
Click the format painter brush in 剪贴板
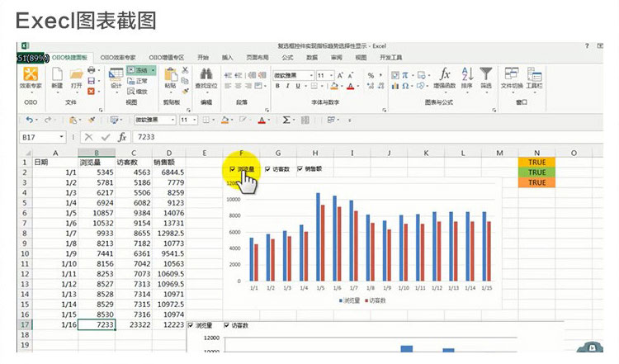(x=185, y=91)
